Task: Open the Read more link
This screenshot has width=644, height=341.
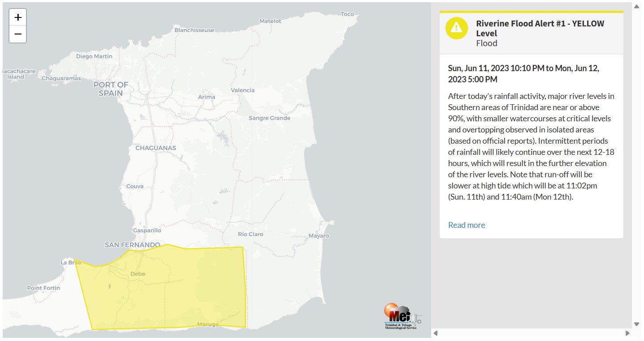Action: tap(467, 225)
